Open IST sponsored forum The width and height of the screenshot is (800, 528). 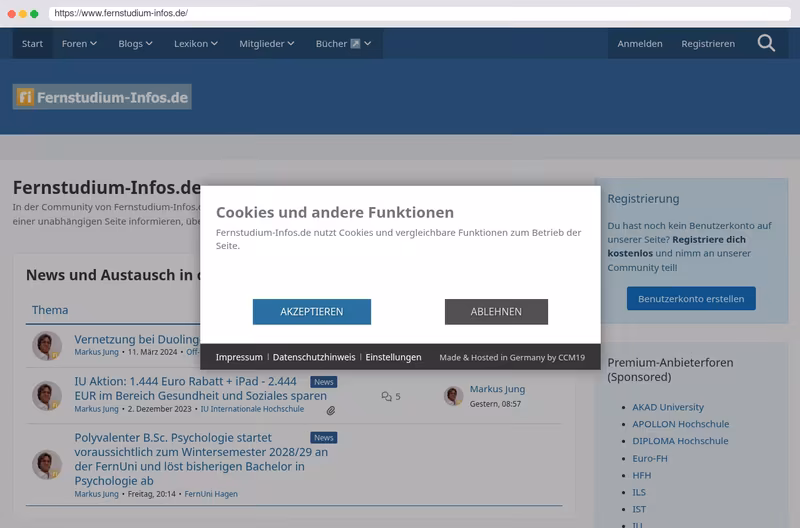coord(639,509)
